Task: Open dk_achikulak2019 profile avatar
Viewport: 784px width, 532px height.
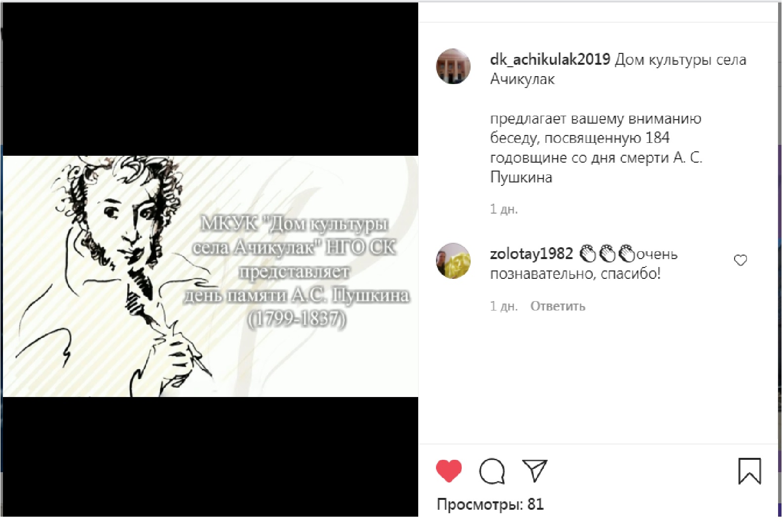Action: pyautogui.click(x=453, y=66)
